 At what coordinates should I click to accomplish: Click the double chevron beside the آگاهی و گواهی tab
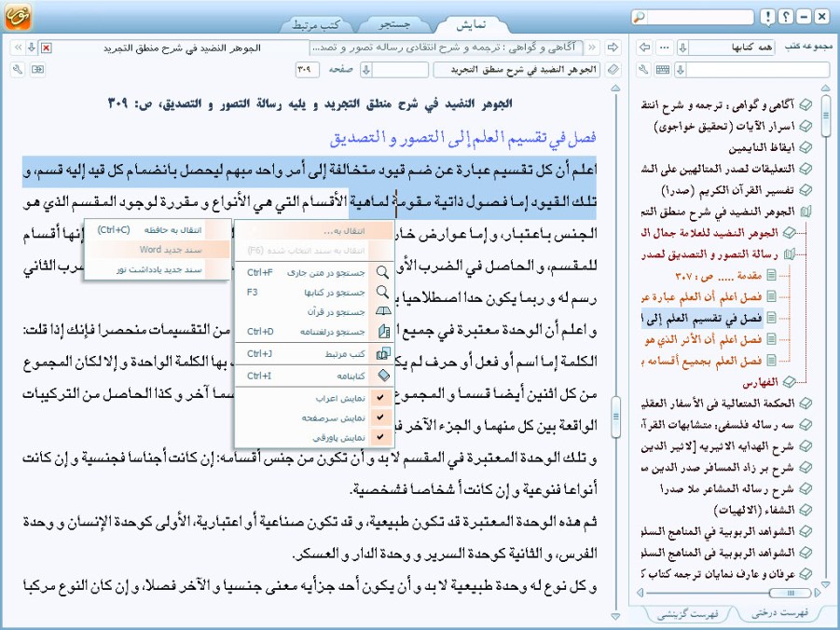tap(592, 48)
